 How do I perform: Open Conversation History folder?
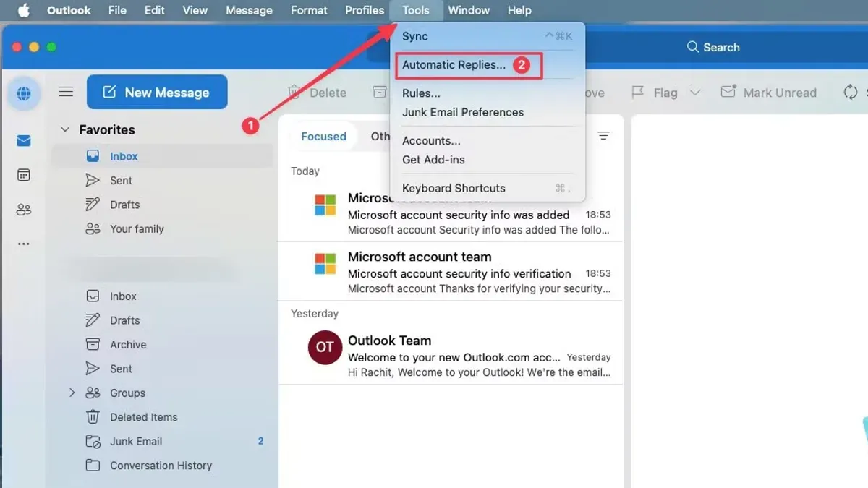click(x=162, y=466)
